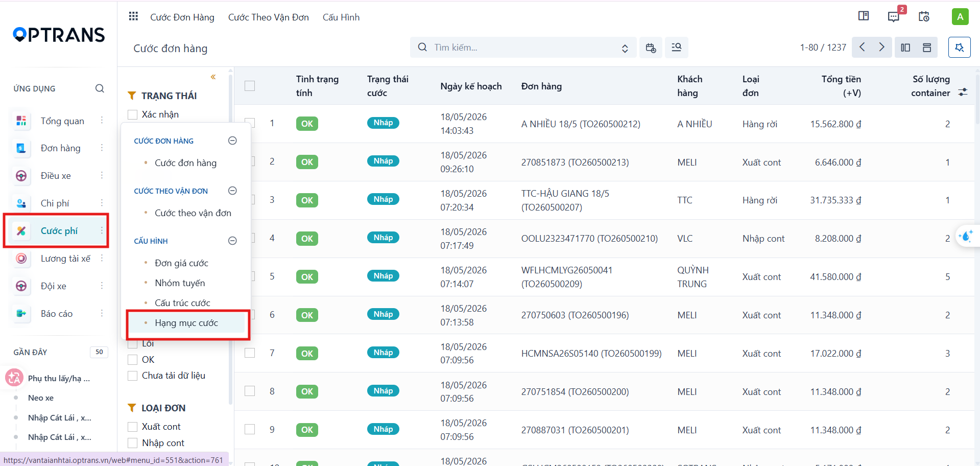980x466 pixels.
Task: Select all rows with header checkbox
Action: click(250, 86)
